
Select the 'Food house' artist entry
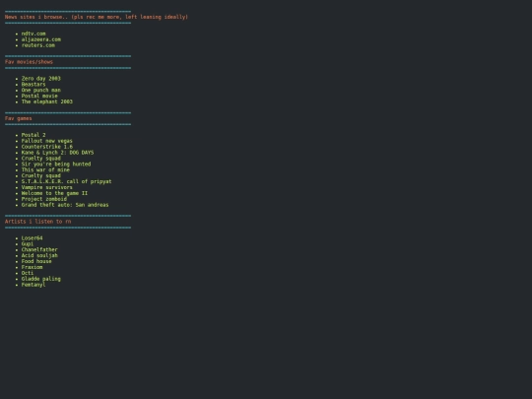(36, 261)
